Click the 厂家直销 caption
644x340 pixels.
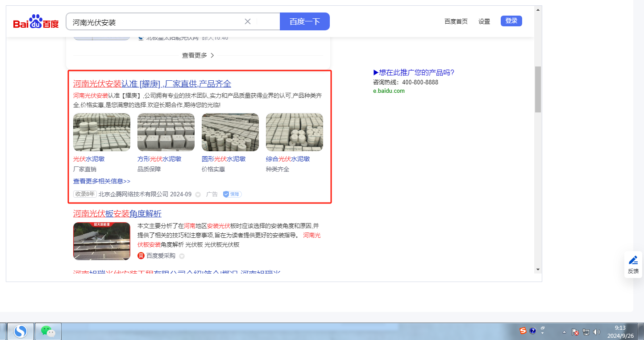coord(85,169)
